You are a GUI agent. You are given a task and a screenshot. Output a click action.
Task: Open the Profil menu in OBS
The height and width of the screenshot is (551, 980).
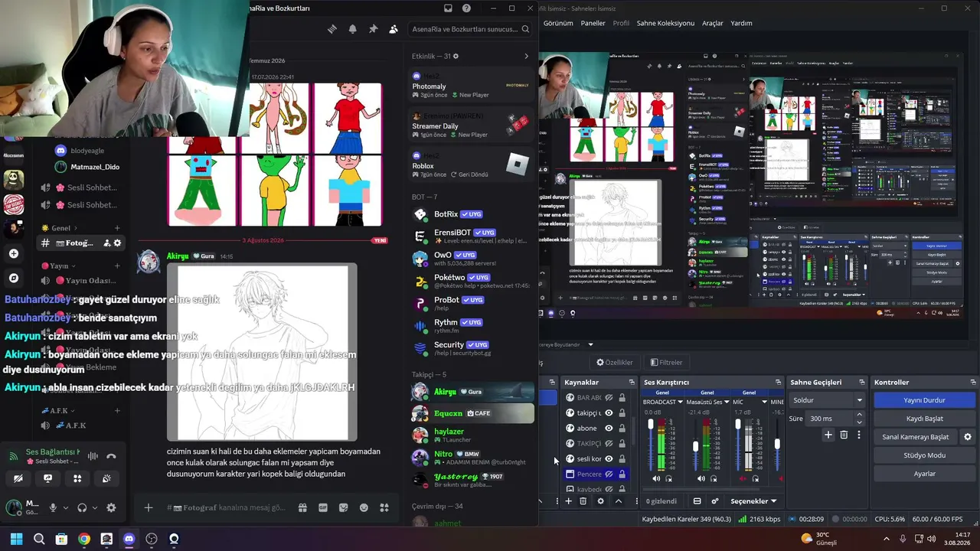point(621,23)
